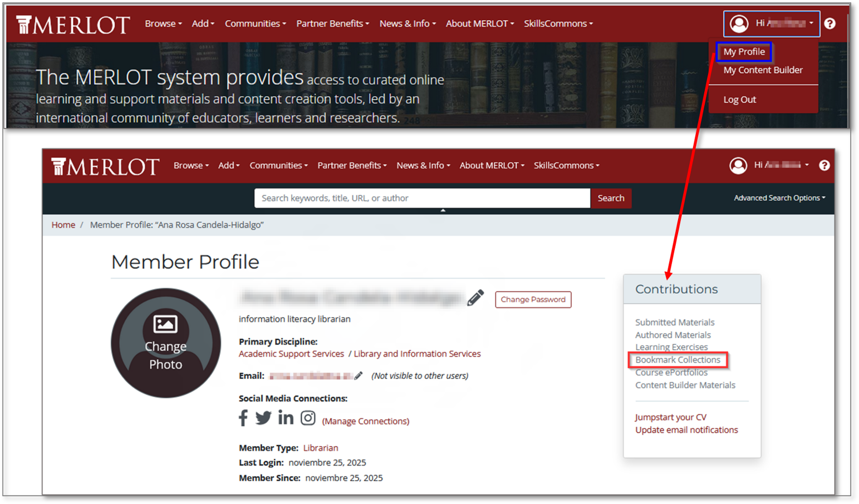This screenshot has height=504, width=859.
Task: Choose Log Out in the user menu
Action: point(739,100)
